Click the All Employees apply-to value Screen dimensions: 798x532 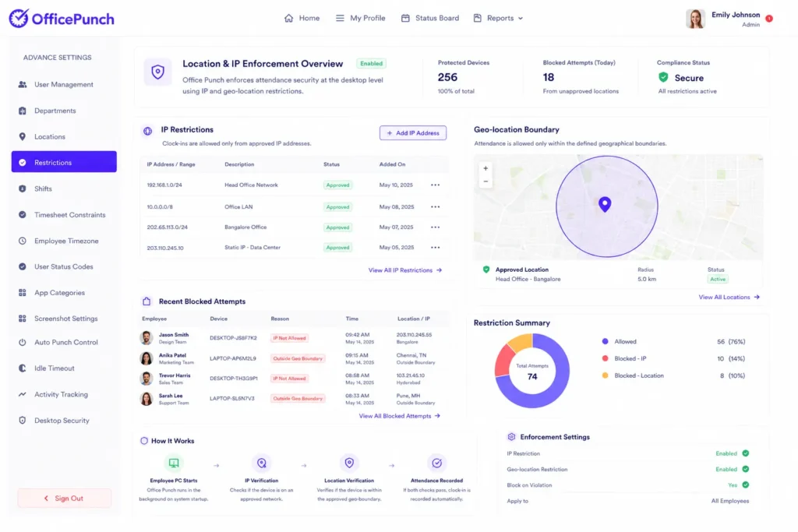point(729,501)
